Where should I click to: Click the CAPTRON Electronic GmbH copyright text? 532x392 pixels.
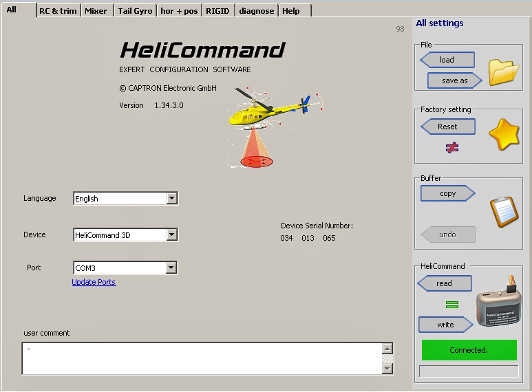(x=168, y=88)
